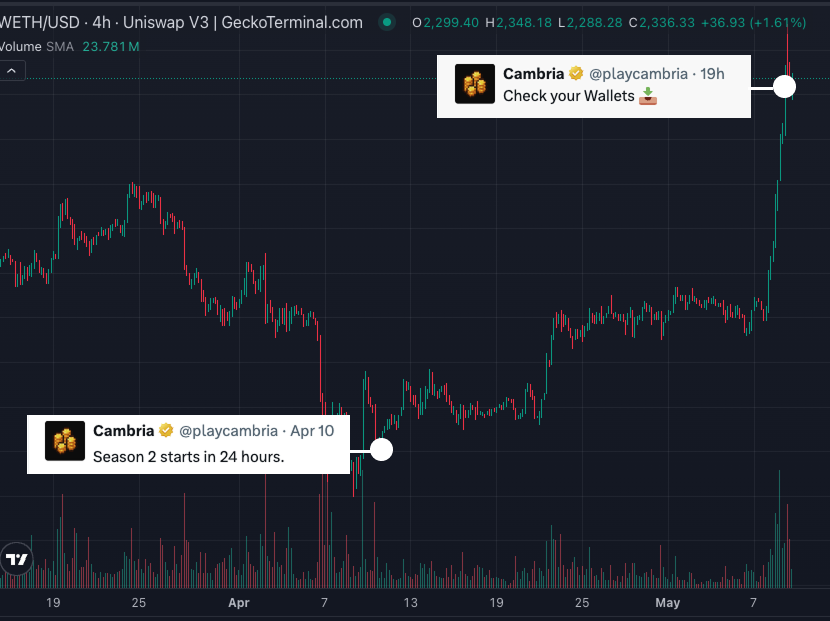Click the low price L2,288.28
830x621 pixels.
point(590,22)
